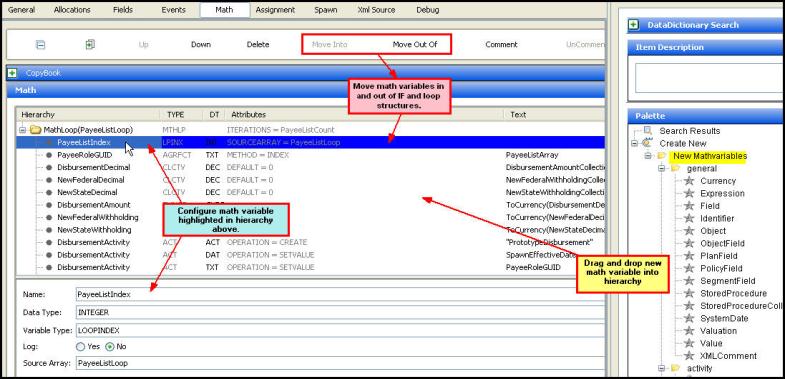The width and height of the screenshot is (785, 379).
Task: Click the star icon beside ObjectField
Action: [x=689, y=243]
